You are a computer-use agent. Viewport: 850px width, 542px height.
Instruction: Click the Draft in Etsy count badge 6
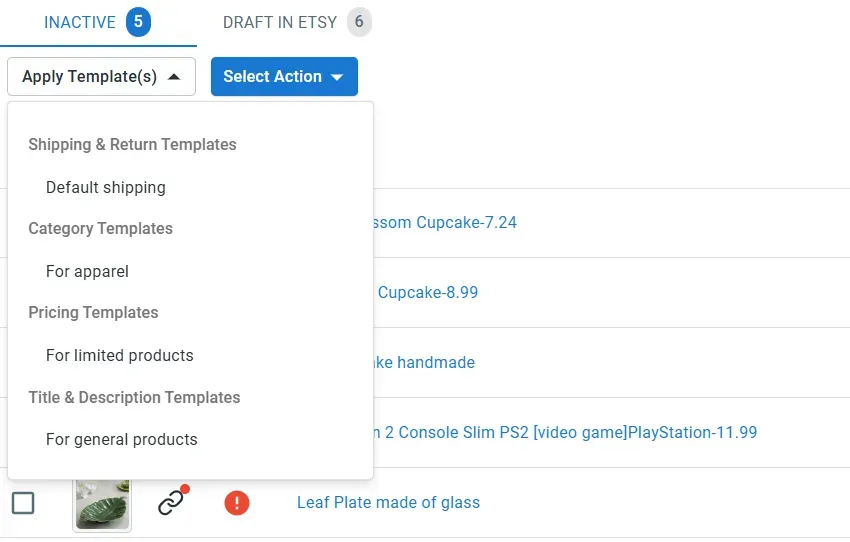(359, 22)
